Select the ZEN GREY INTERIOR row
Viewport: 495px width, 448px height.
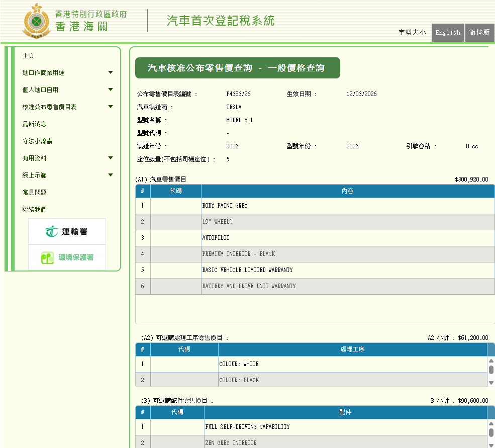pyautogui.click(x=311, y=442)
